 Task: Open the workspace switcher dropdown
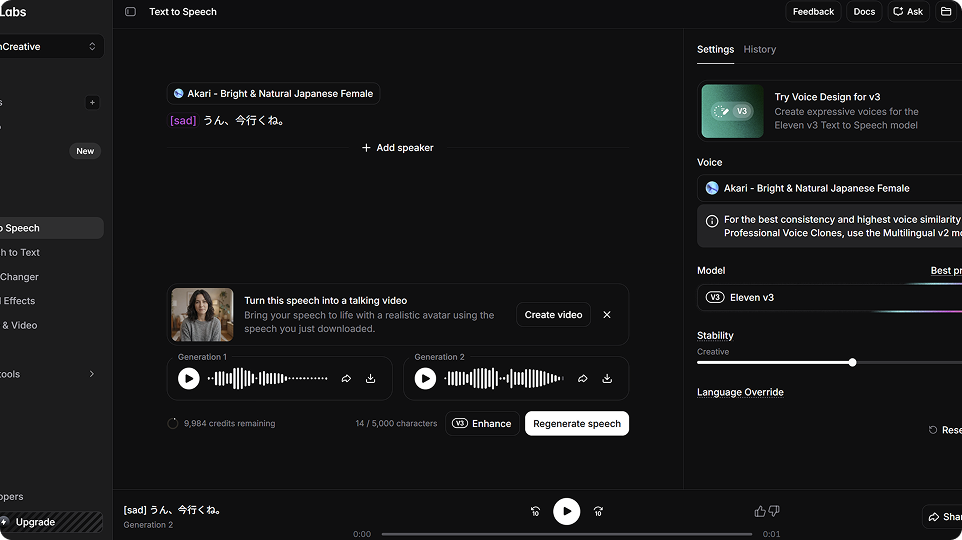coord(51,47)
